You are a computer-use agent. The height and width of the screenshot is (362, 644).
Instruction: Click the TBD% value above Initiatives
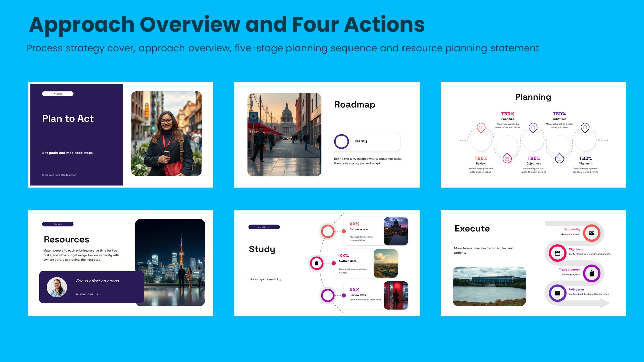559,114
